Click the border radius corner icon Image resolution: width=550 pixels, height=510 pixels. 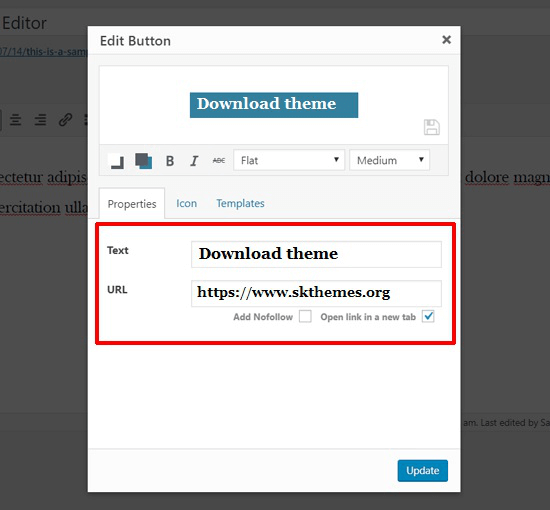[x=117, y=161]
